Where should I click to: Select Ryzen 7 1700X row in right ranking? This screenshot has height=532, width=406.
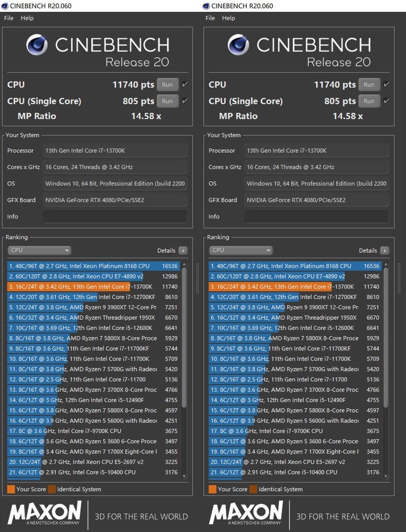(x=295, y=452)
